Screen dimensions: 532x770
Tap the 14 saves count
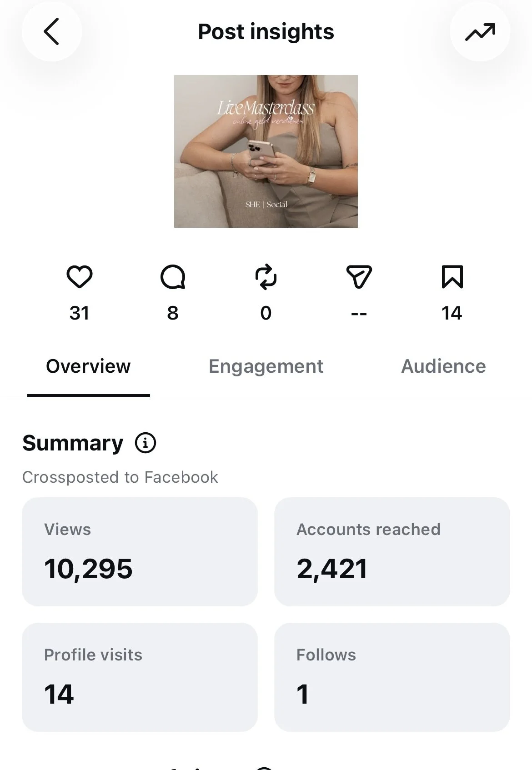coord(452,313)
